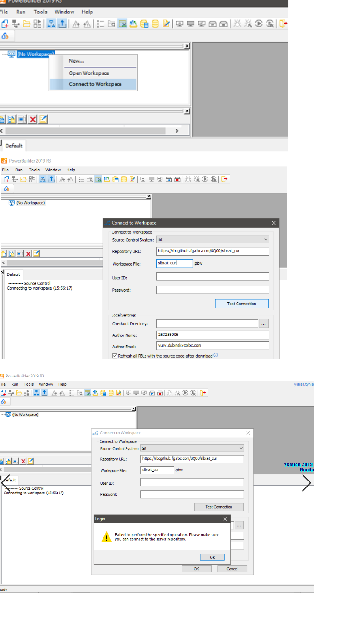This screenshot has width=364, height=633.
Task: Click the Author Name field containing 263258006
Action: tap(212, 335)
